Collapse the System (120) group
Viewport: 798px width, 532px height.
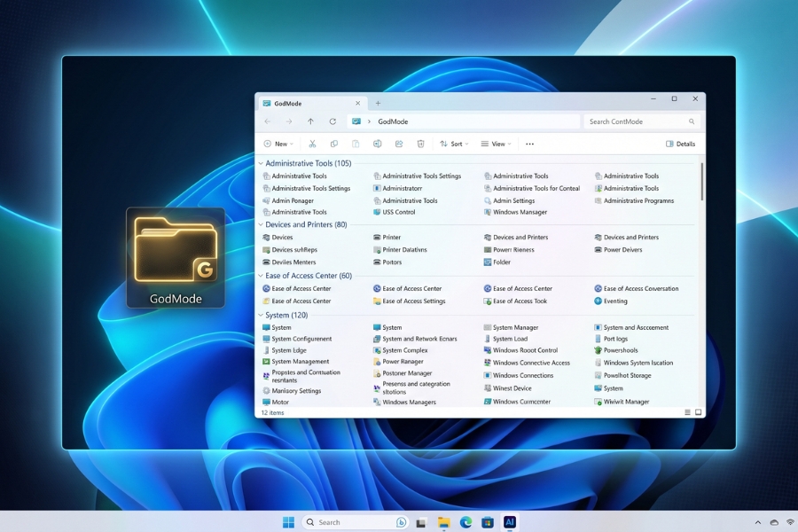pyautogui.click(x=261, y=315)
